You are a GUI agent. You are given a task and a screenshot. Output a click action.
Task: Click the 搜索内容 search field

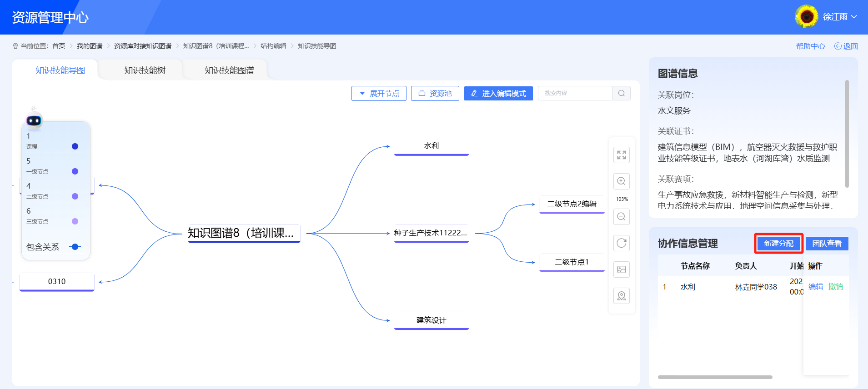(575, 93)
